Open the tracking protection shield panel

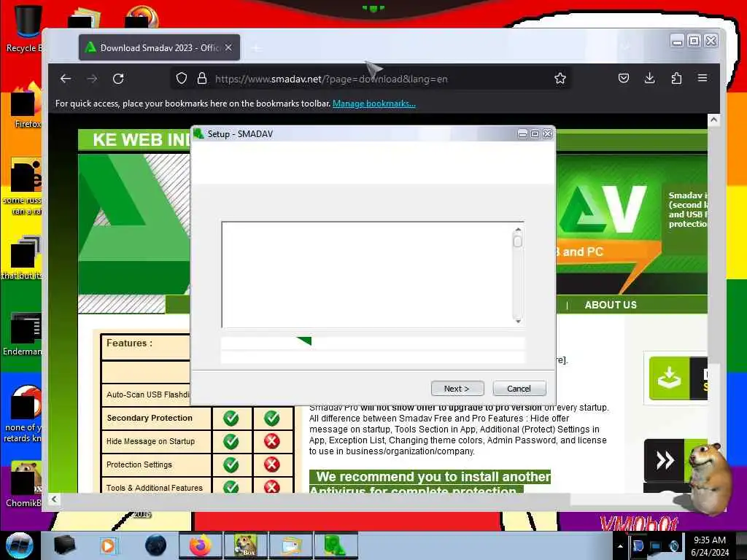coord(182,79)
